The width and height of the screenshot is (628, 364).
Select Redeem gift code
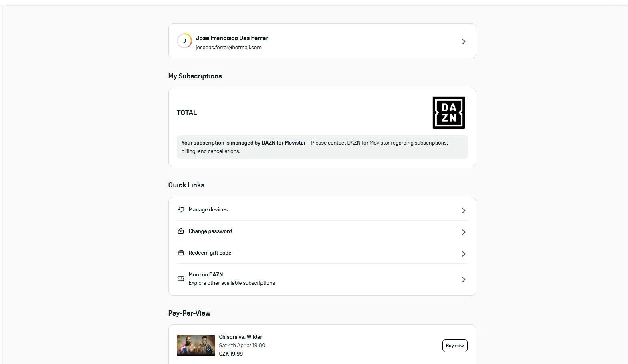[x=322, y=253]
